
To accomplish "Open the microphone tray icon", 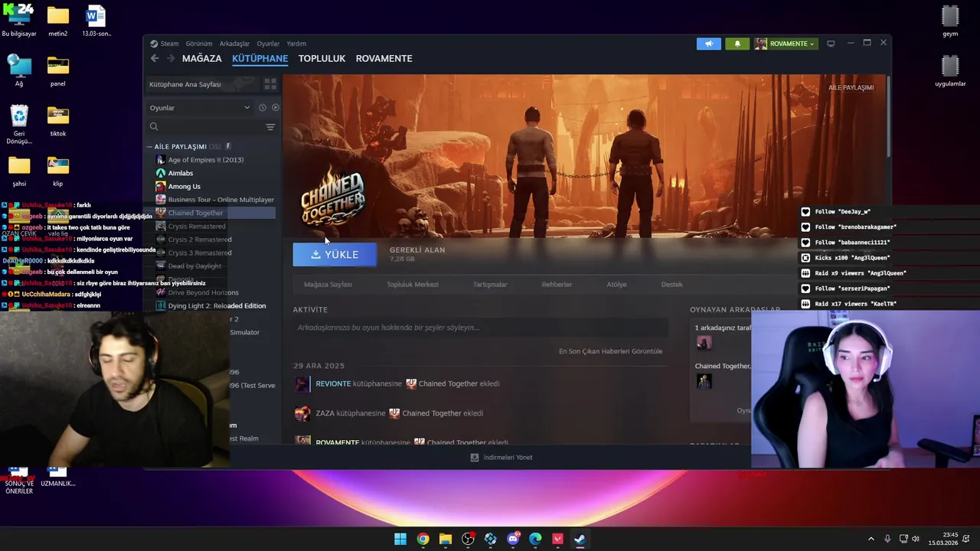I will pos(887,539).
